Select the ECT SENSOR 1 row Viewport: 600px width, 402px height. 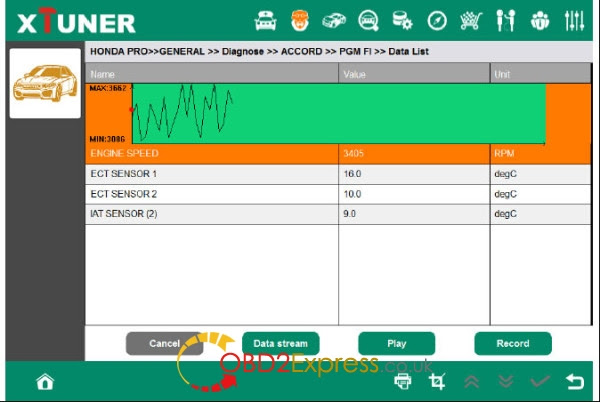[338, 174]
